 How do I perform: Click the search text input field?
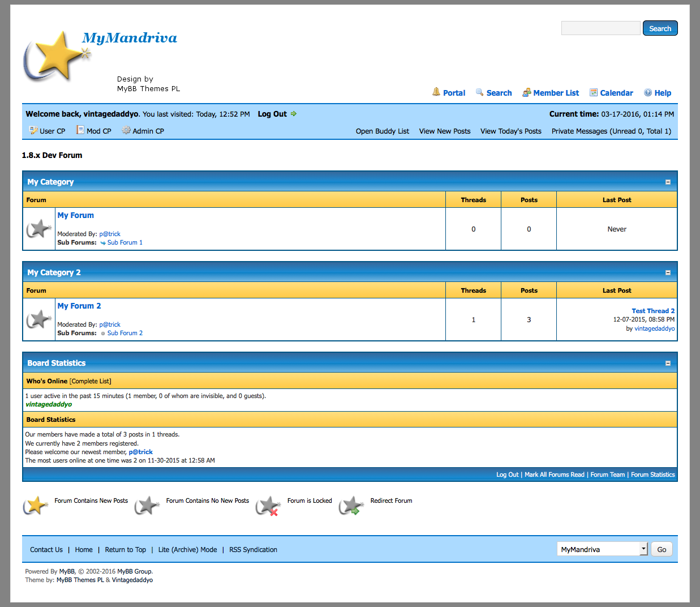[x=600, y=28]
